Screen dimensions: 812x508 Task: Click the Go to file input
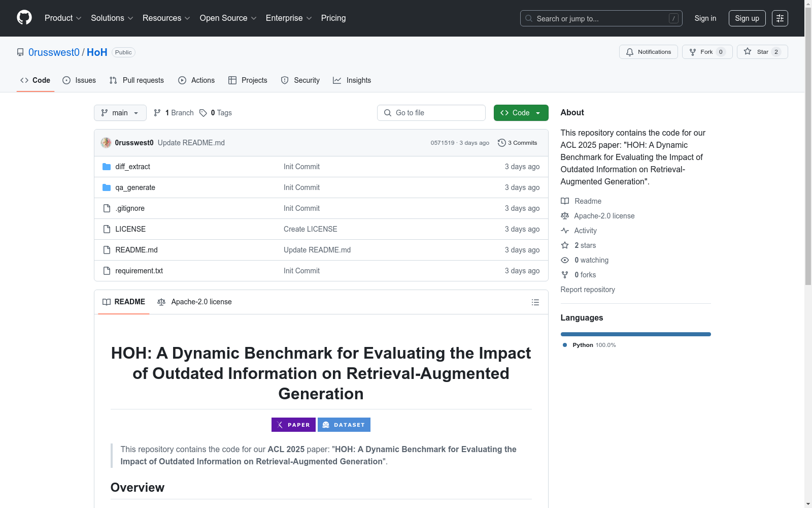coord(431,113)
